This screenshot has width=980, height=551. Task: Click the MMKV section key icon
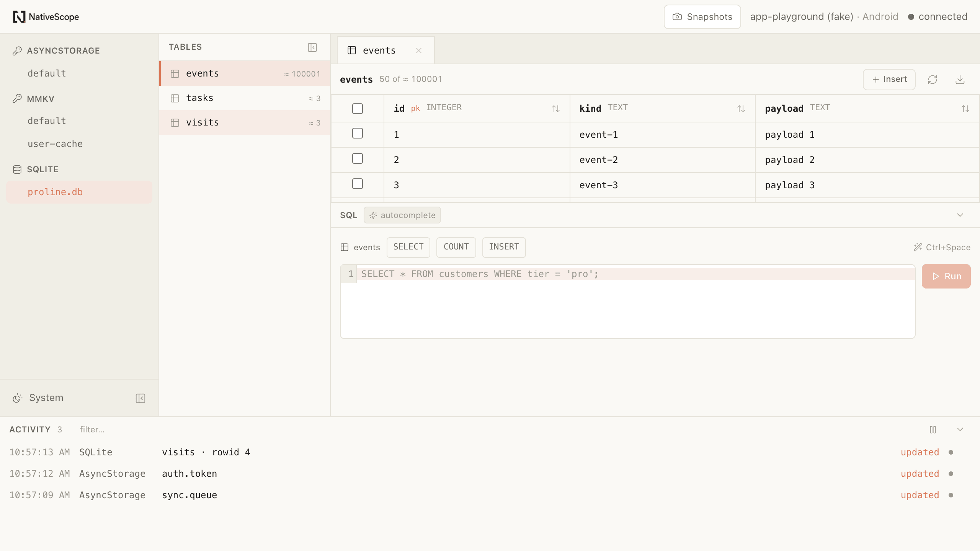point(17,99)
